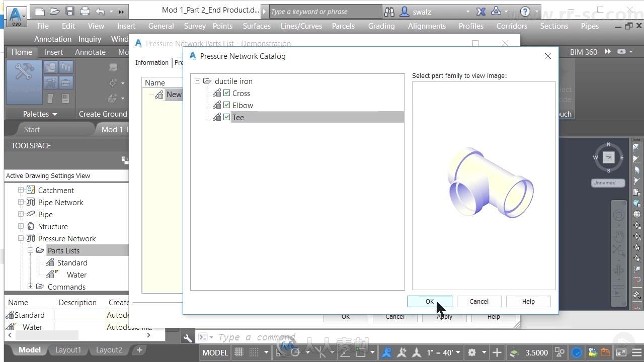Click the globe geolocation icon on the right toolbar
644x362 pixels.
(x=637, y=214)
